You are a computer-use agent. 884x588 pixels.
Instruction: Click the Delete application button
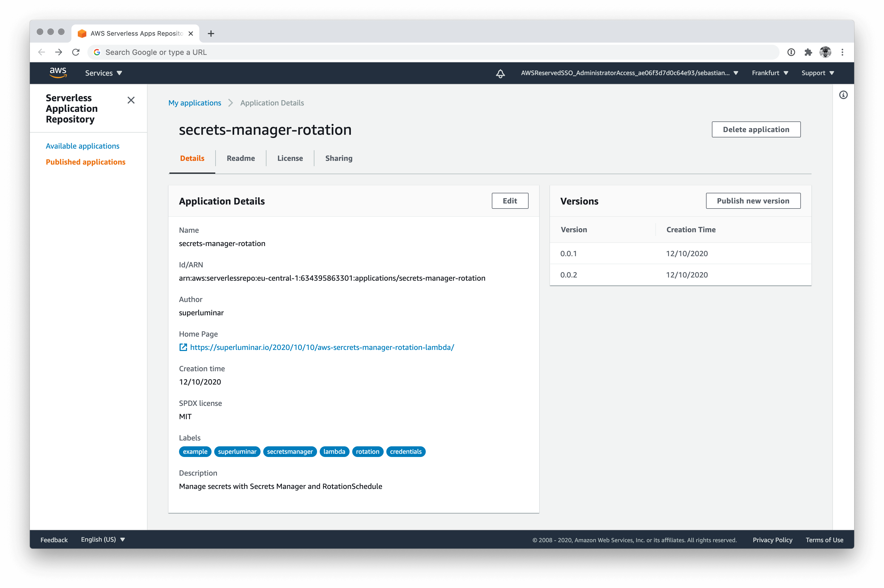[x=756, y=129]
